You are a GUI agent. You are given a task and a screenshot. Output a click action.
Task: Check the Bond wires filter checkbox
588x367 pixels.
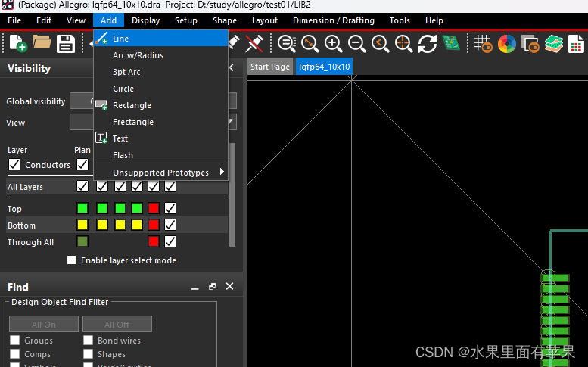[89, 341]
